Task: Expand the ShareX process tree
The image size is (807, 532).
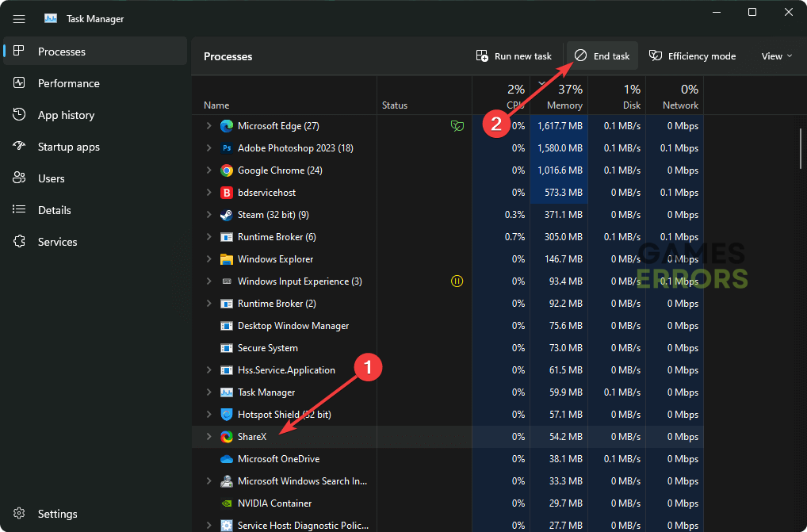Action: (x=209, y=437)
